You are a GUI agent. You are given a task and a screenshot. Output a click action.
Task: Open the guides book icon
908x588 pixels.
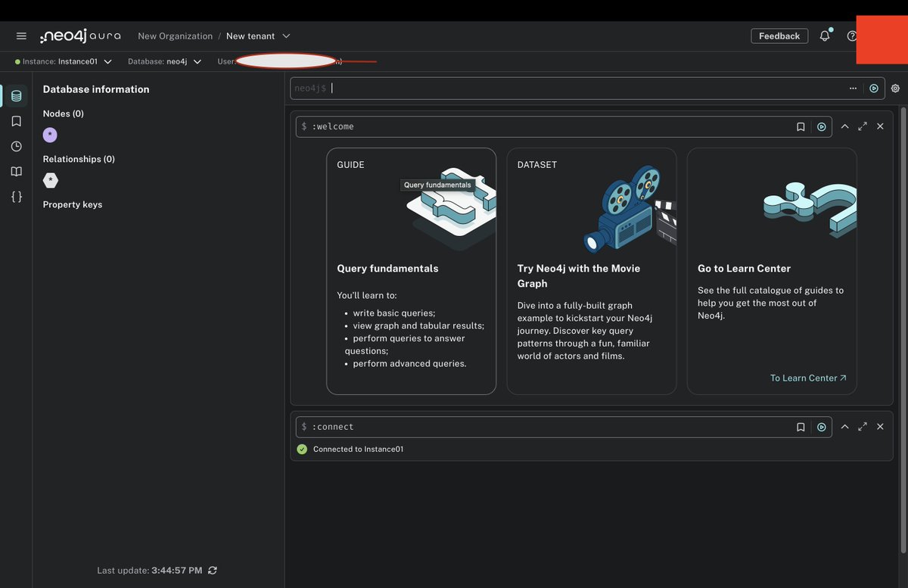16,172
